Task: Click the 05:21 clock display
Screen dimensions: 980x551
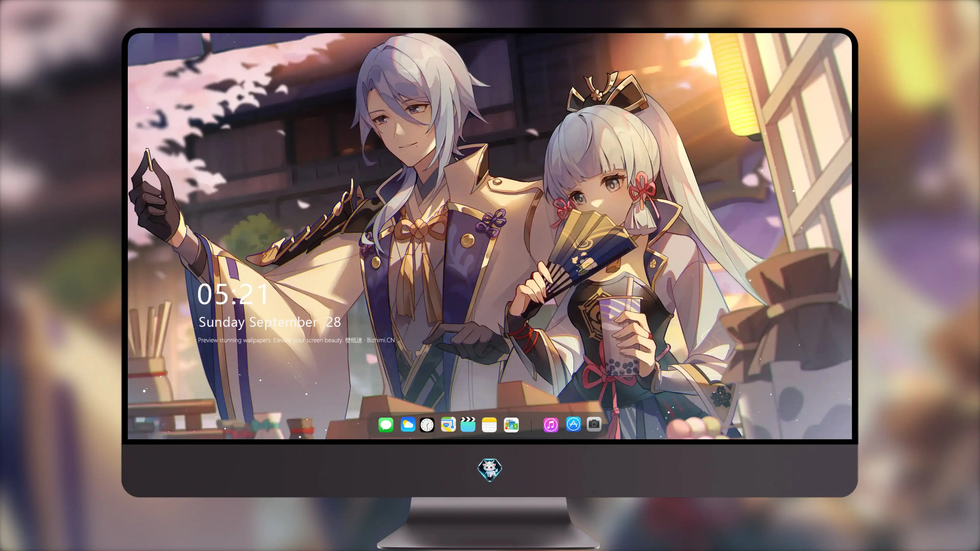Action: (x=233, y=294)
